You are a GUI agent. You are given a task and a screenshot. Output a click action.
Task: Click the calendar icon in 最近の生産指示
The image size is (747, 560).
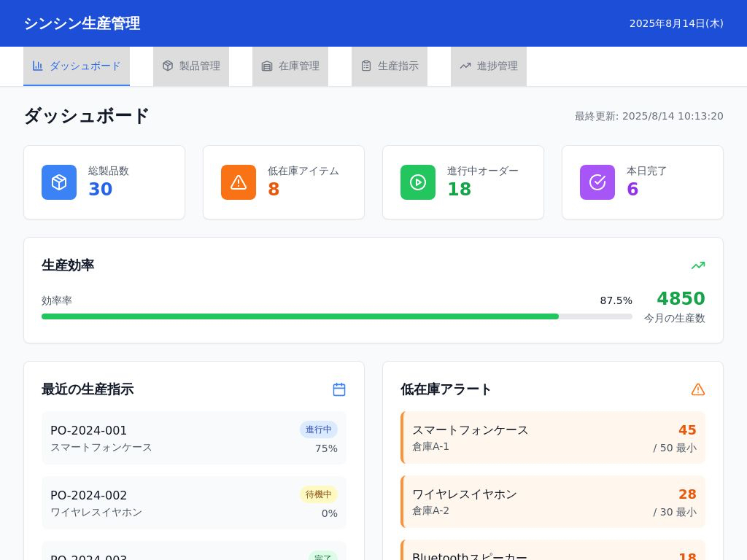click(x=339, y=389)
